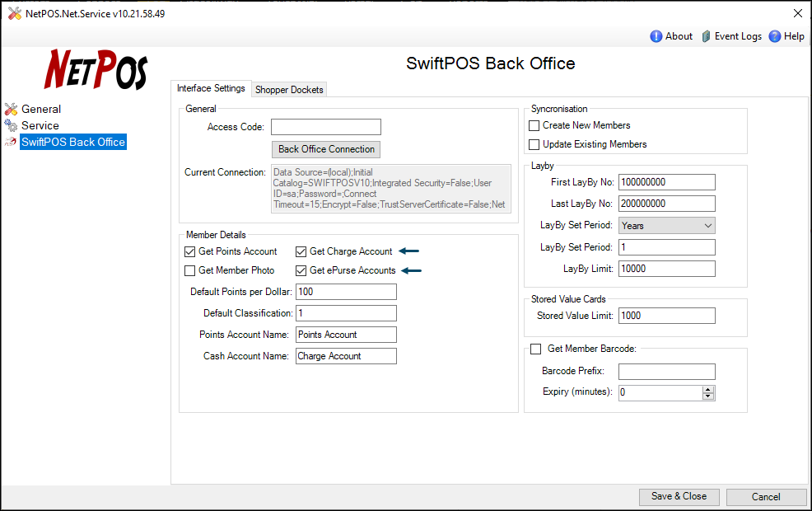
Task: Select the Interface Settings tab
Action: pos(211,88)
